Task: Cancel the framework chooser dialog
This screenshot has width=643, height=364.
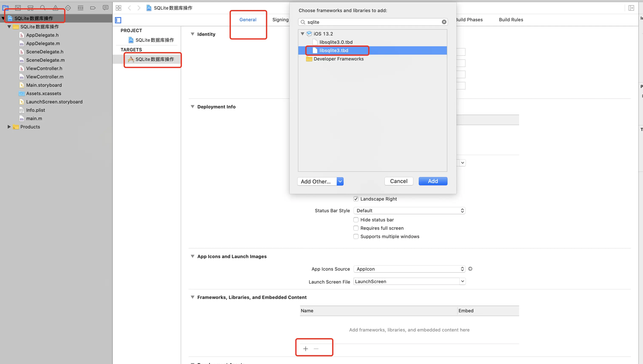Action: pyautogui.click(x=398, y=181)
